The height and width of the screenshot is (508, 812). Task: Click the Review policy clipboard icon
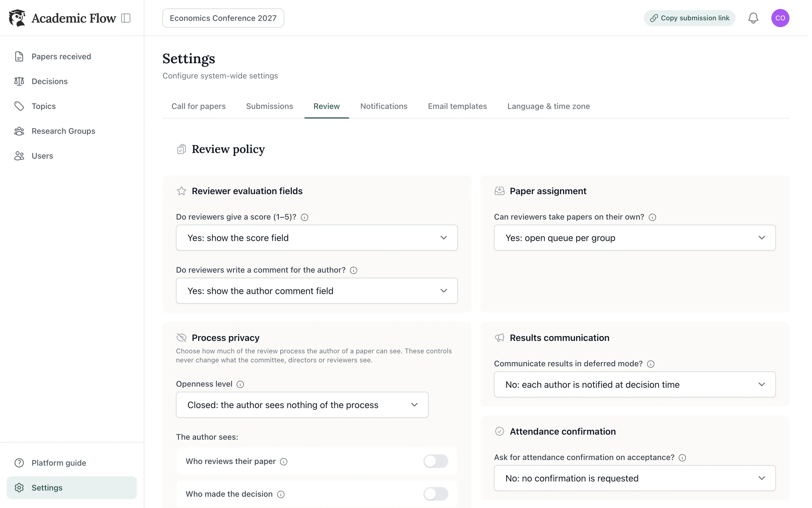point(181,149)
